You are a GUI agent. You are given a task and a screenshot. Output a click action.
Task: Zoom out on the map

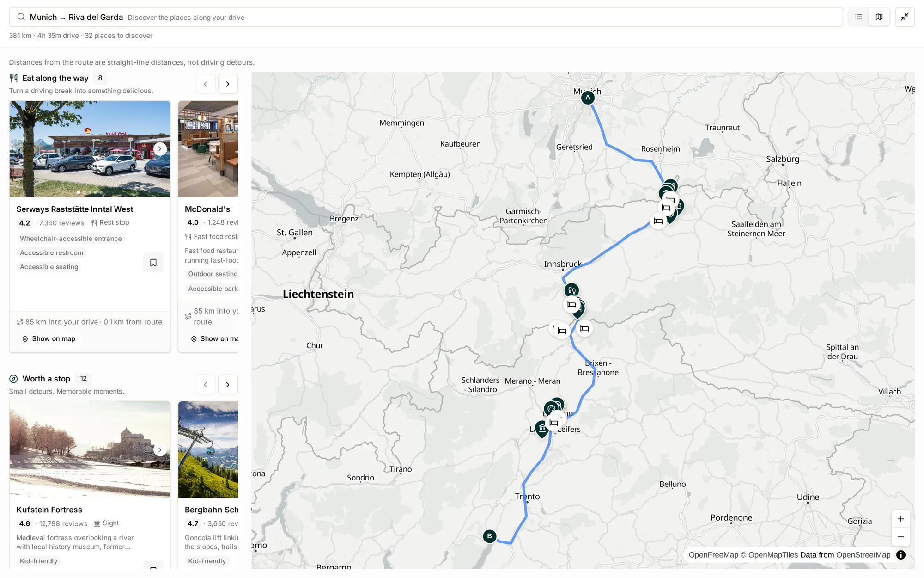coord(901,537)
